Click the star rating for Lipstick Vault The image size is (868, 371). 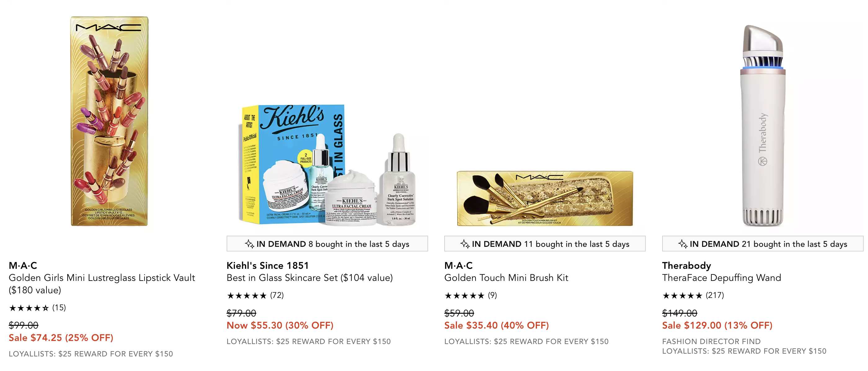[29, 308]
